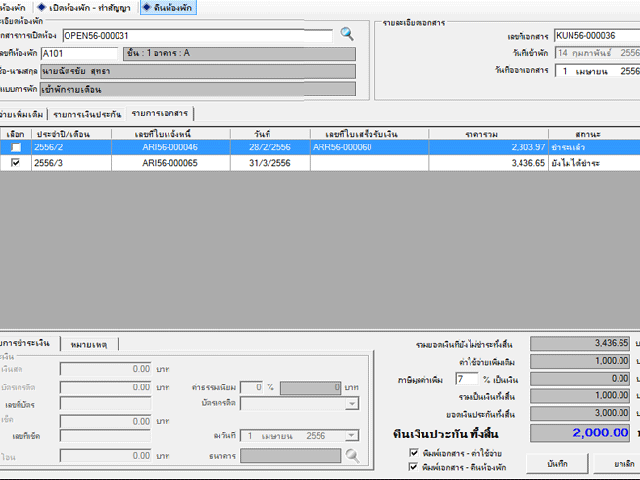Switch to the รายการเงินประกัน tab
The image size is (640, 480).
click(x=88, y=115)
